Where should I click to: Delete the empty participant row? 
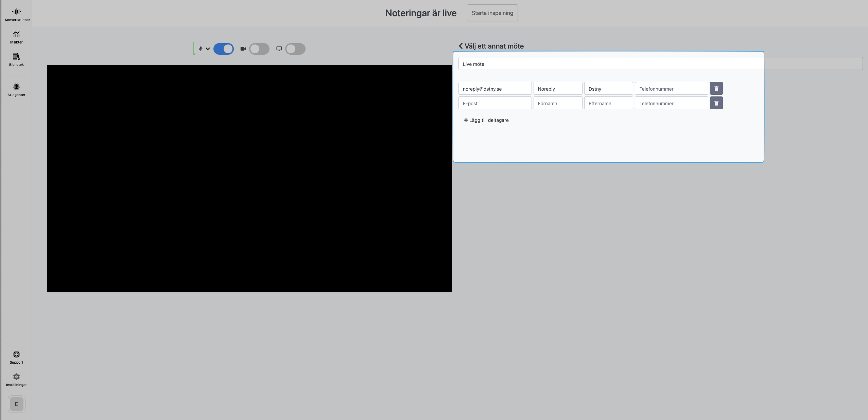click(x=716, y=103)
